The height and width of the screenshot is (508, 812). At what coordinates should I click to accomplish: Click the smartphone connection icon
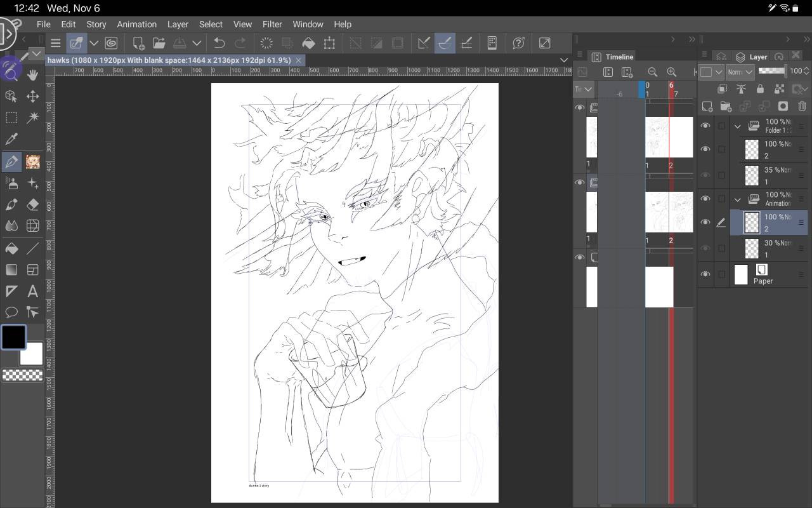click(x=492, y=43)
